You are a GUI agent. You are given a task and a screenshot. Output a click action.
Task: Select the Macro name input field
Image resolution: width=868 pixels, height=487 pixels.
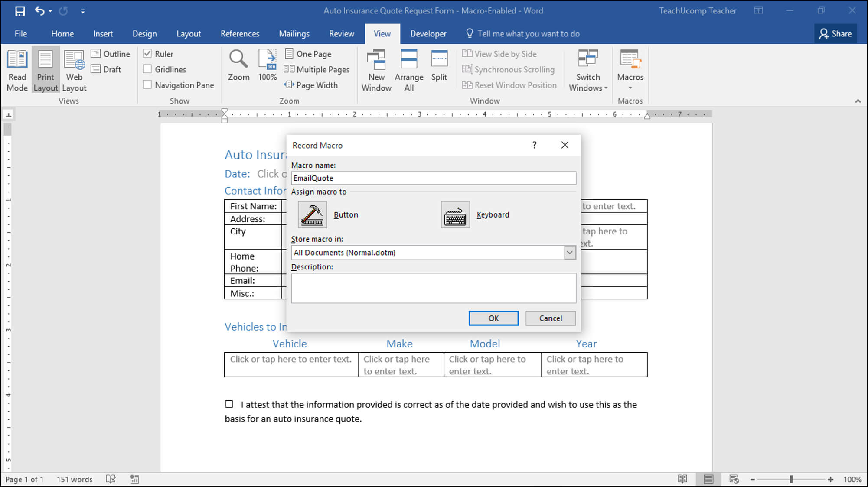(434, 178)
